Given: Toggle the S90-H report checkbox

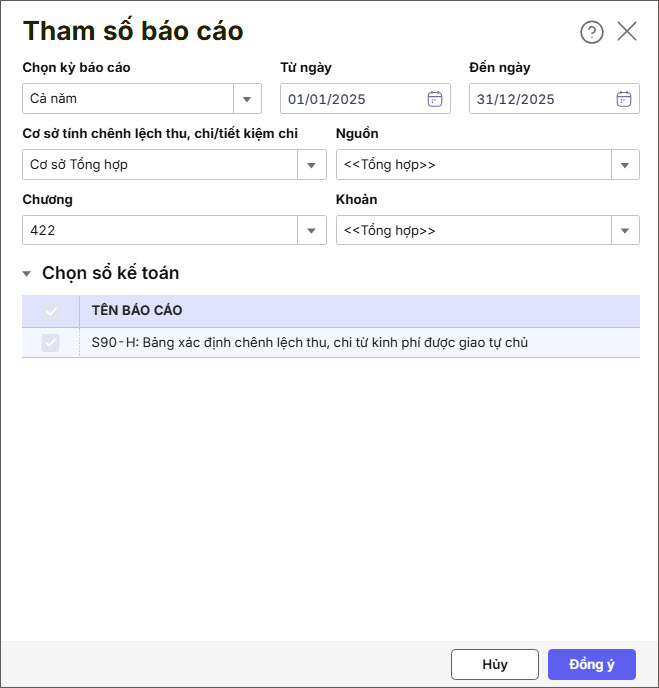Looking at the screenshot, I should click(51, 343).
